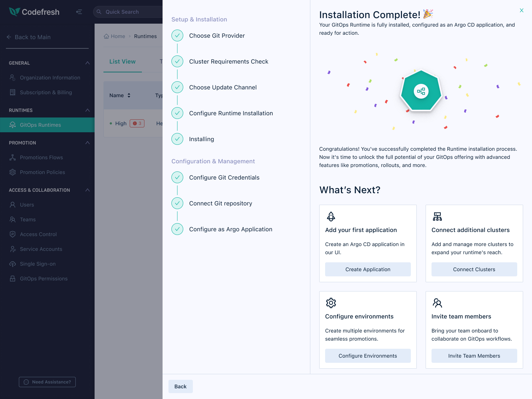This screenshot has height=399, width=532.
Task: Click the Configure Environments button
Action: [x=368, y=356]
